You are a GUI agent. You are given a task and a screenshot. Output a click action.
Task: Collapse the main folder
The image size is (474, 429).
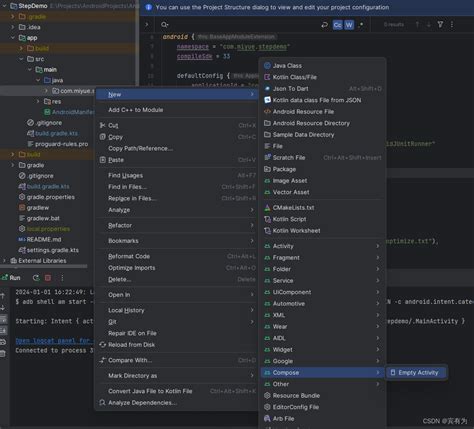pos(29,69)
